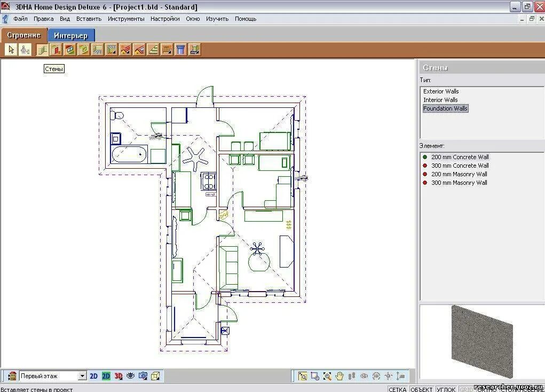The width and height of the screenshot is (545, 392).
Task: Open the Вид menu
Action: [x=65, y=19]
